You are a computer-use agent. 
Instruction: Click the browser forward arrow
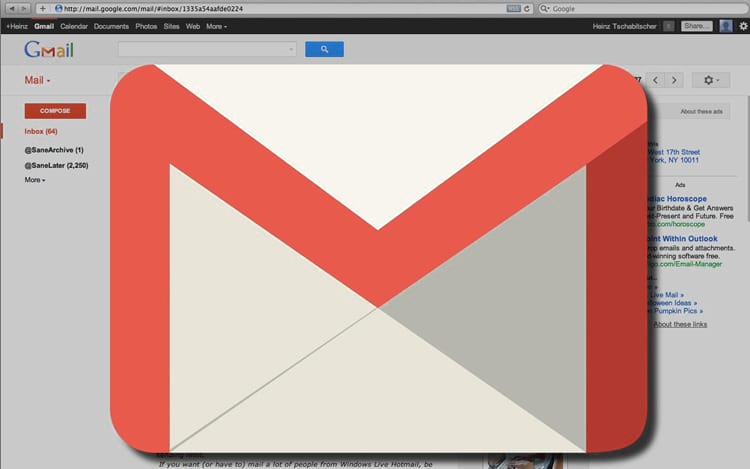click(x=24, y=9)
